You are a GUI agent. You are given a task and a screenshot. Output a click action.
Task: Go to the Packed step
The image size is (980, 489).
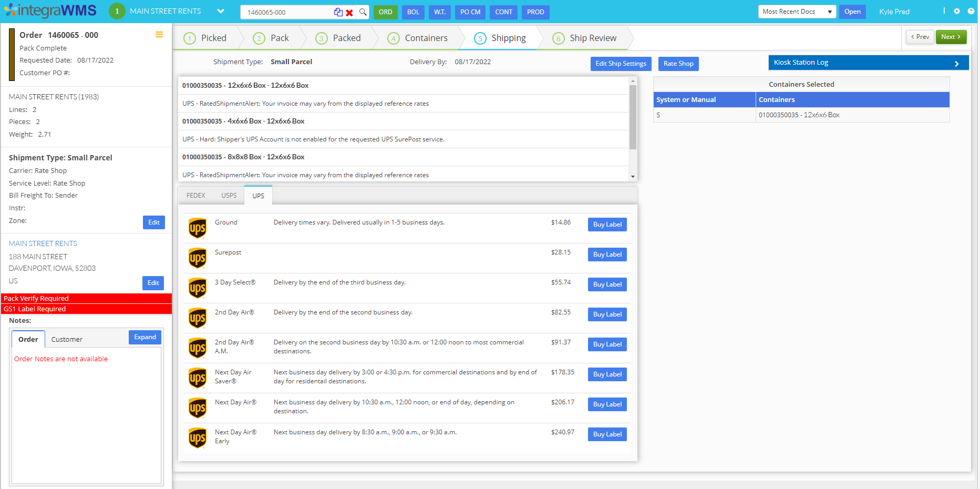point(338,38)
